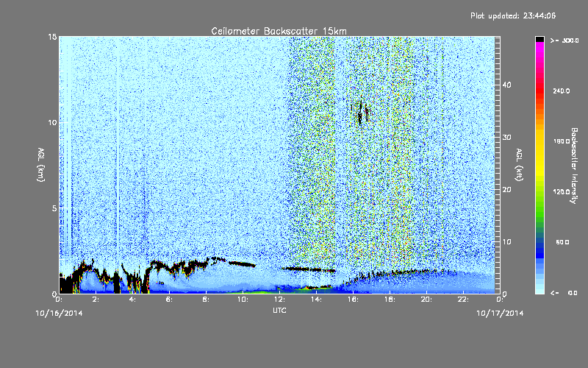Click the 20: hour tick label
Screen dimensions: 588x368
point(427,300)
